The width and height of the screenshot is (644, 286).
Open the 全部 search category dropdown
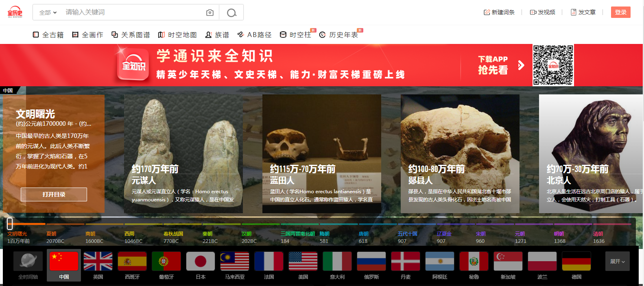pos(48,13)
